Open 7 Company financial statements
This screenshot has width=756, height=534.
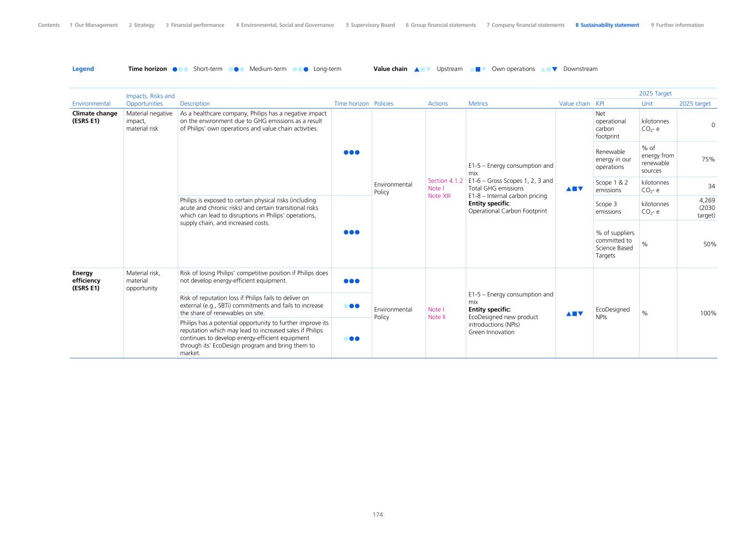(x=526, y=25)
